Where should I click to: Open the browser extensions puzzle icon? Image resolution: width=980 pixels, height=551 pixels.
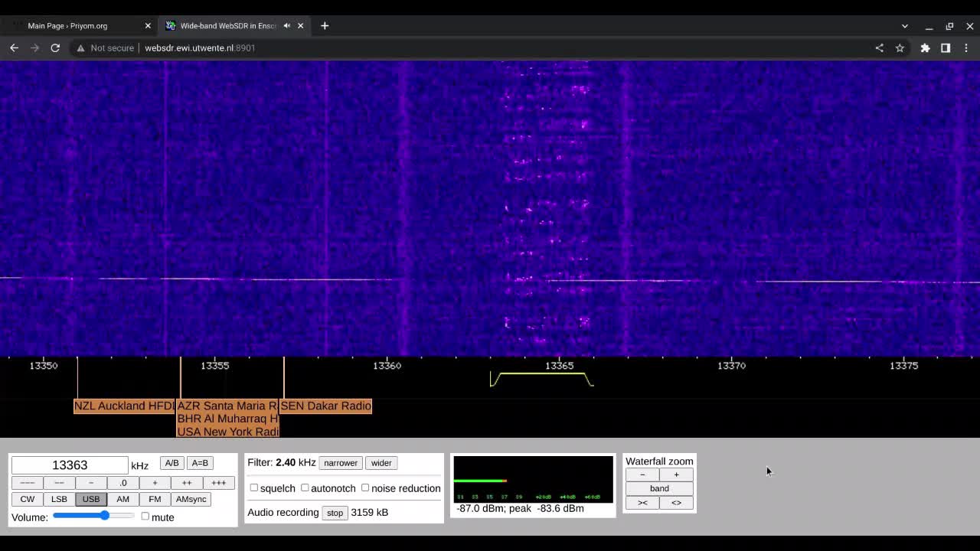[925, 47]
